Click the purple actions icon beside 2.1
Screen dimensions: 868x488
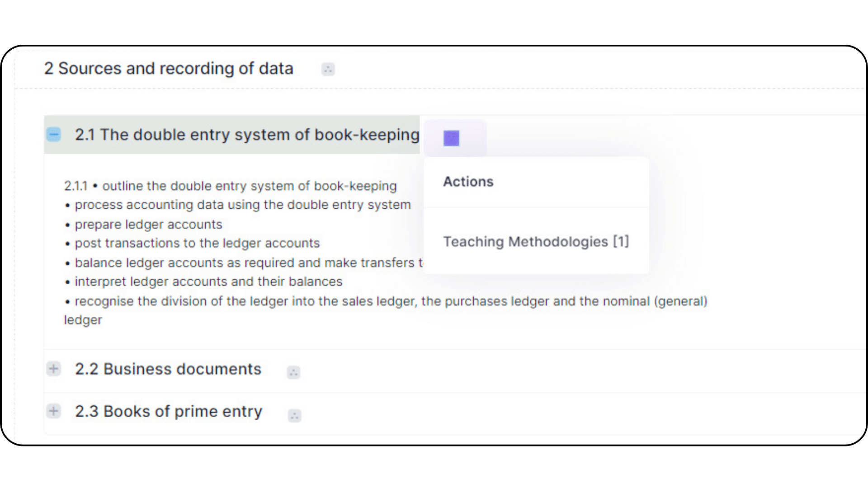451,138
